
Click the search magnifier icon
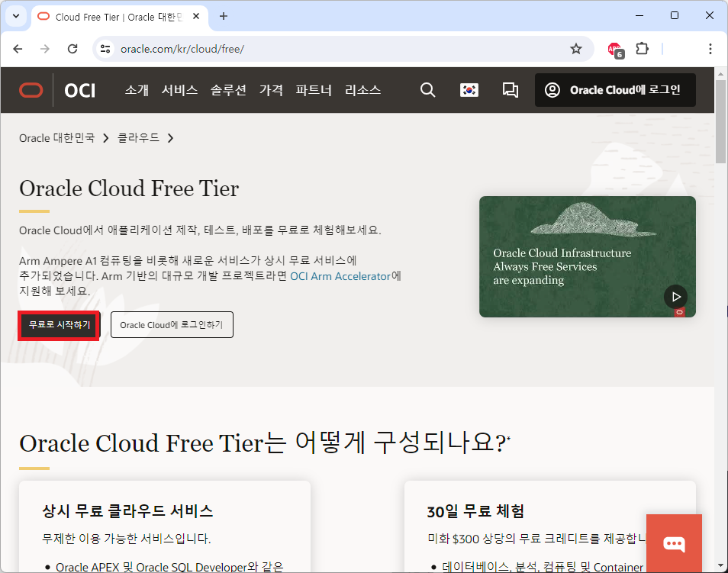pyautogui.click(x=427, y=90)
